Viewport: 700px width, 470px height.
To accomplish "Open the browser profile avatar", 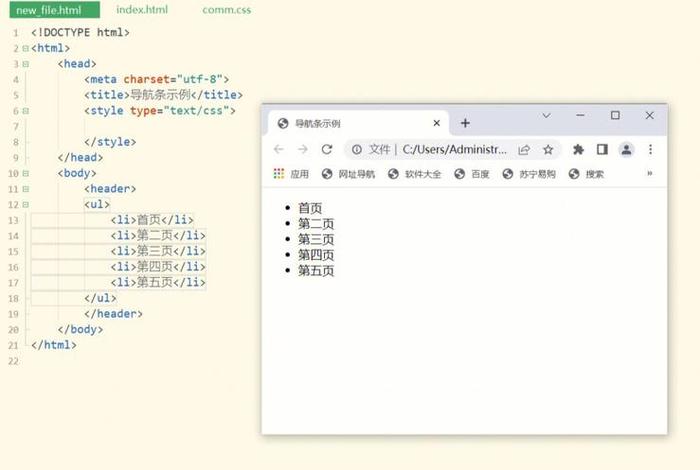I will point(626,150).
